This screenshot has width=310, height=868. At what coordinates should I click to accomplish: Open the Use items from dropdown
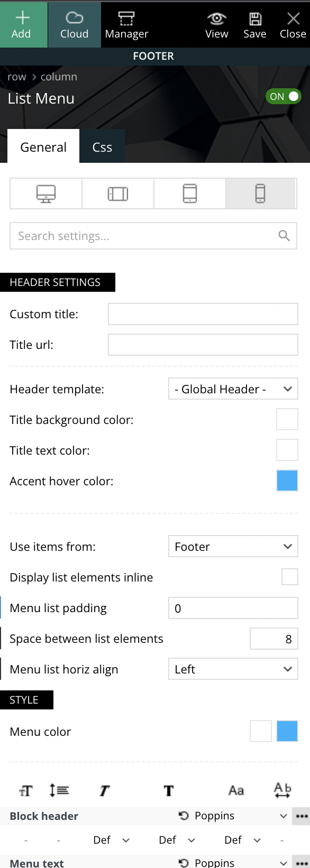tap(233, 546)
